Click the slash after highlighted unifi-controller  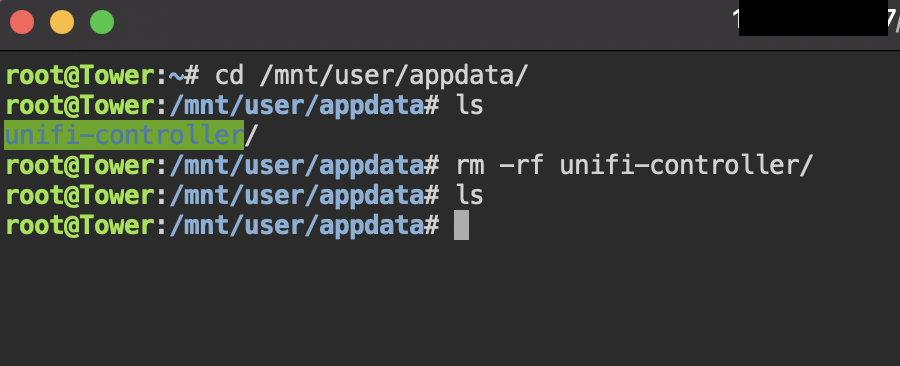tap(251, 135)
